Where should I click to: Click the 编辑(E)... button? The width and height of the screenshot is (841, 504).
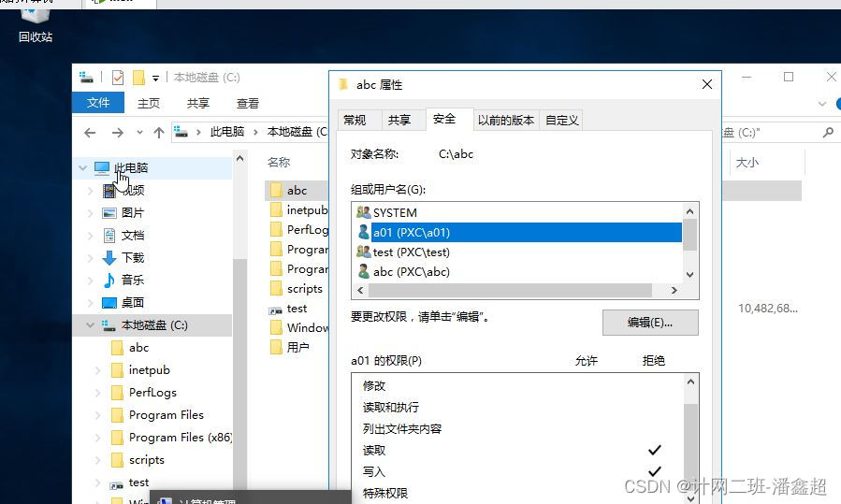(650, 323)
